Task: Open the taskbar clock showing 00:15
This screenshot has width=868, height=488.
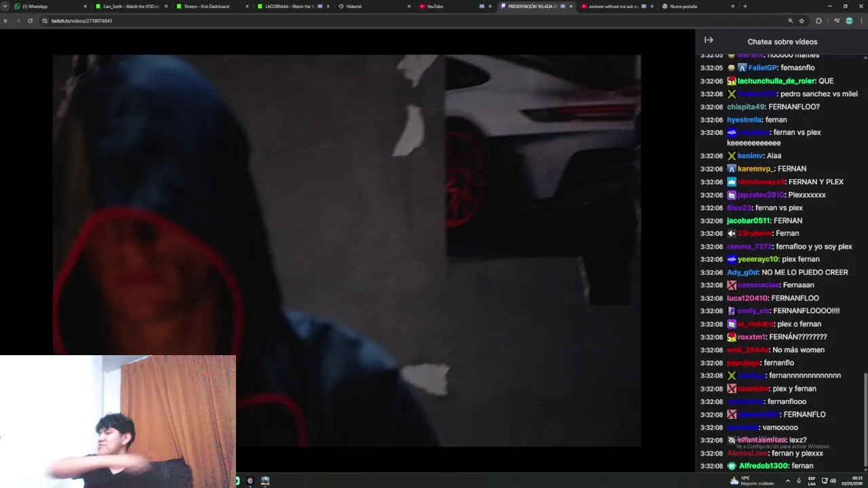Action: pos(852,481)
